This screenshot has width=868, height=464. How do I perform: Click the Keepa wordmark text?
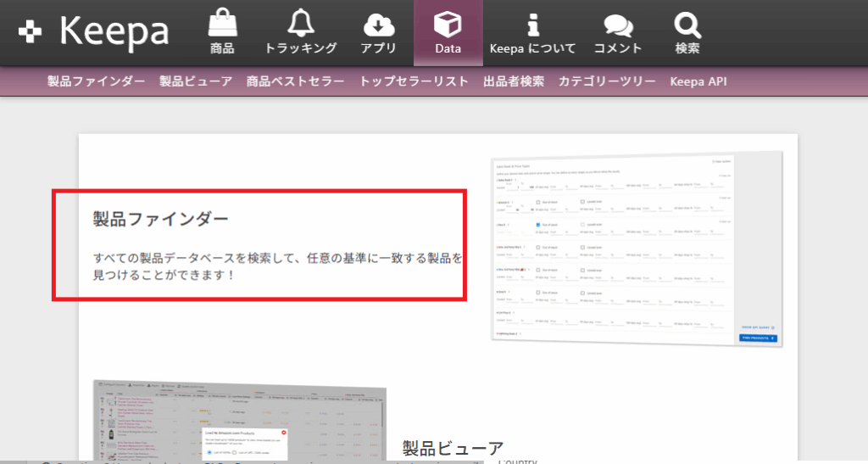tap(114, 32)
